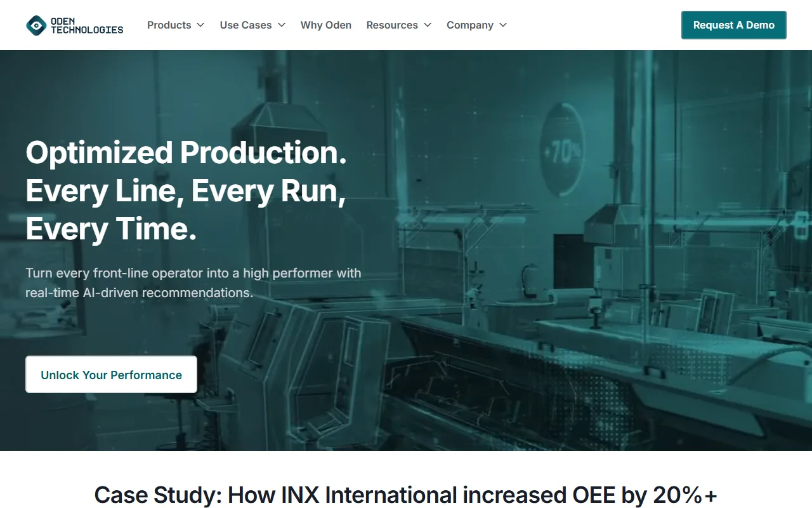
Task: Click the 'Turn every front-line operator' subtitle text
Action: [193, 283]
